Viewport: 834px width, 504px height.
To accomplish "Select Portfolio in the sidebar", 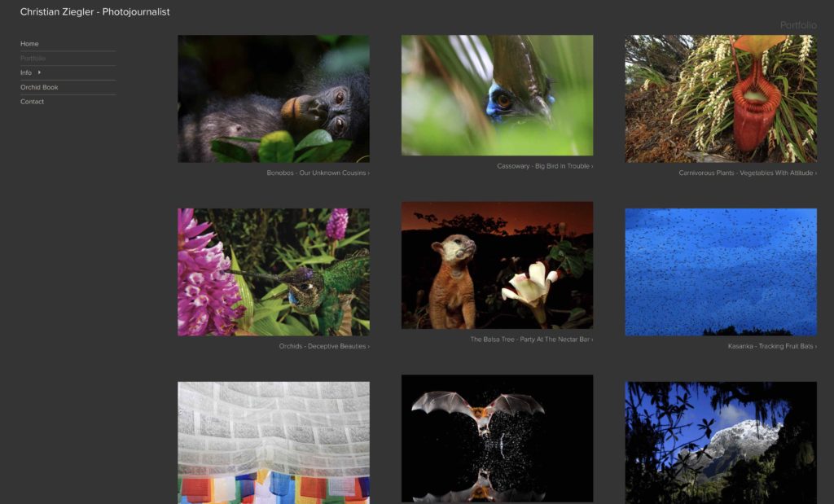I will coord(33,58).
